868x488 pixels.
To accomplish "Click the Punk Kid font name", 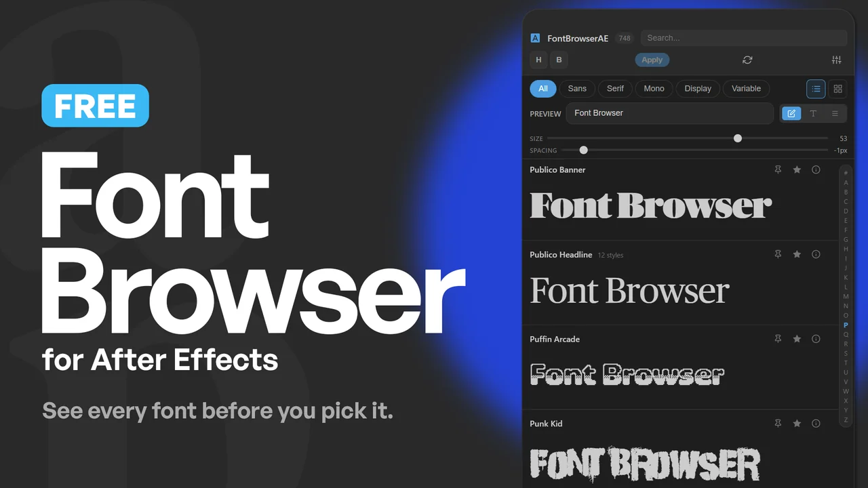I will click(x=546, y=424).
